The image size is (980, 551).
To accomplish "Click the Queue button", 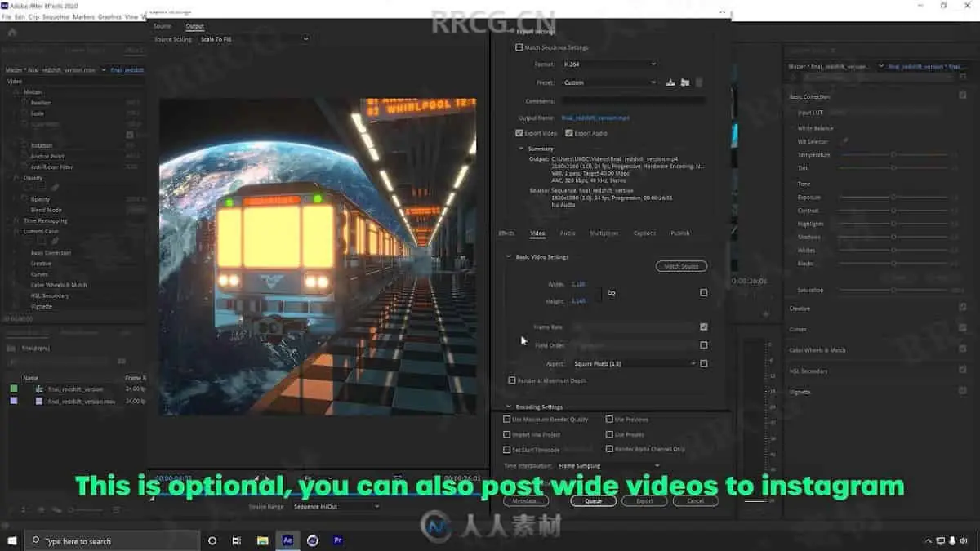I will tap(593, 501).
